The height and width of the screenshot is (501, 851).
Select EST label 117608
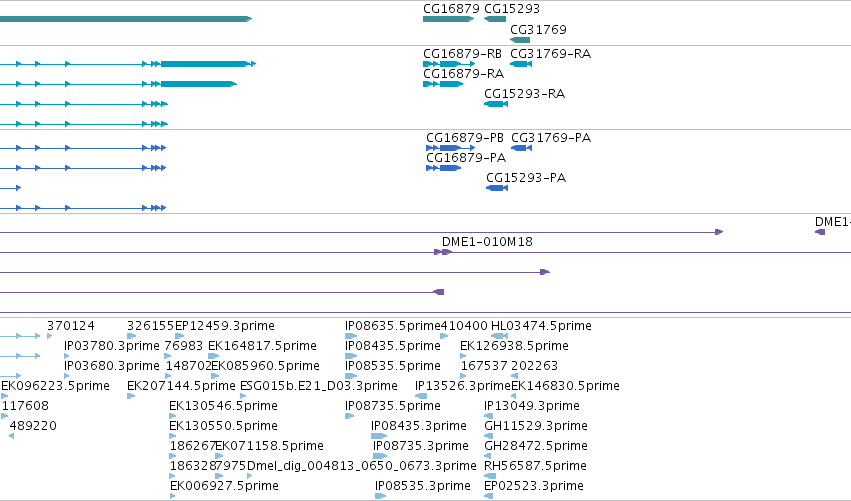(25, 407)
